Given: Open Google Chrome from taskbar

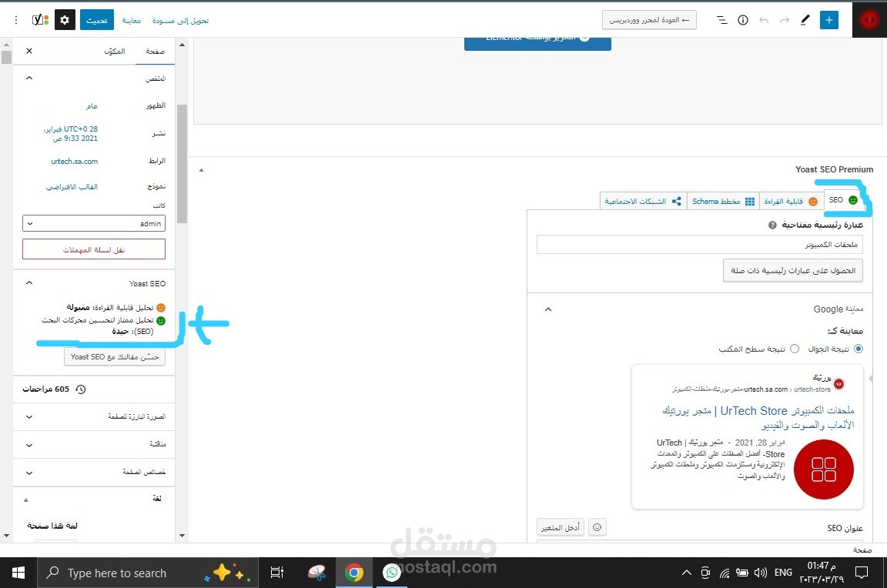Looking at the screenshot, I should (354, 573).
